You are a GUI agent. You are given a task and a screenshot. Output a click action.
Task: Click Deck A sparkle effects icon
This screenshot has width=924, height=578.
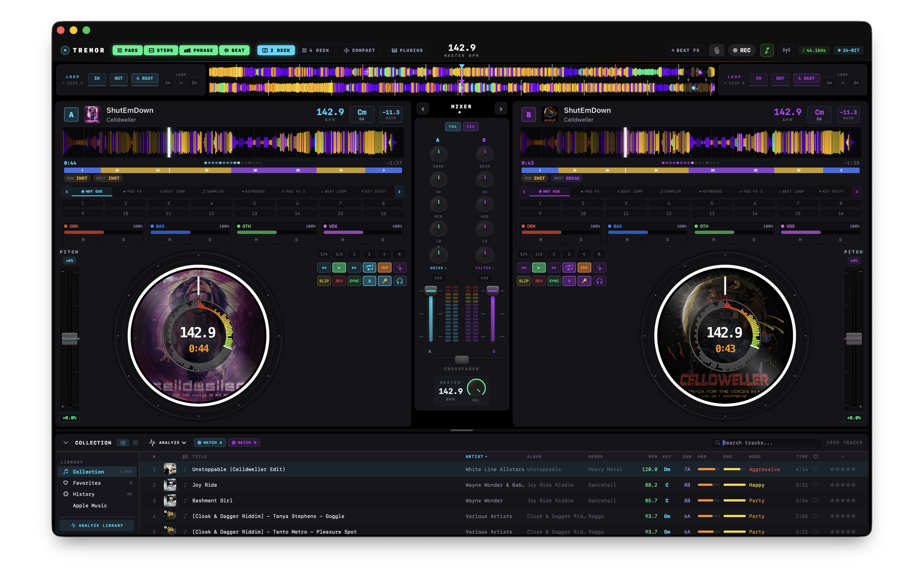click(400, 267)
